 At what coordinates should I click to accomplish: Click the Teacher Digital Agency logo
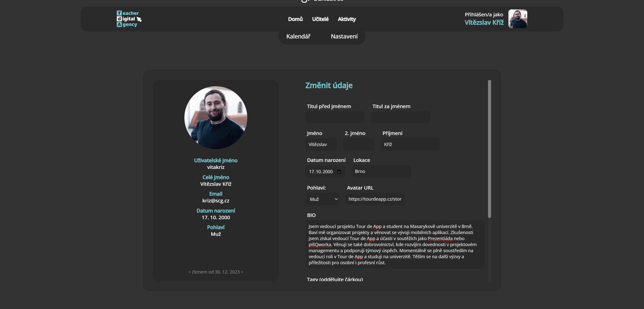click(x=129, y=19)
